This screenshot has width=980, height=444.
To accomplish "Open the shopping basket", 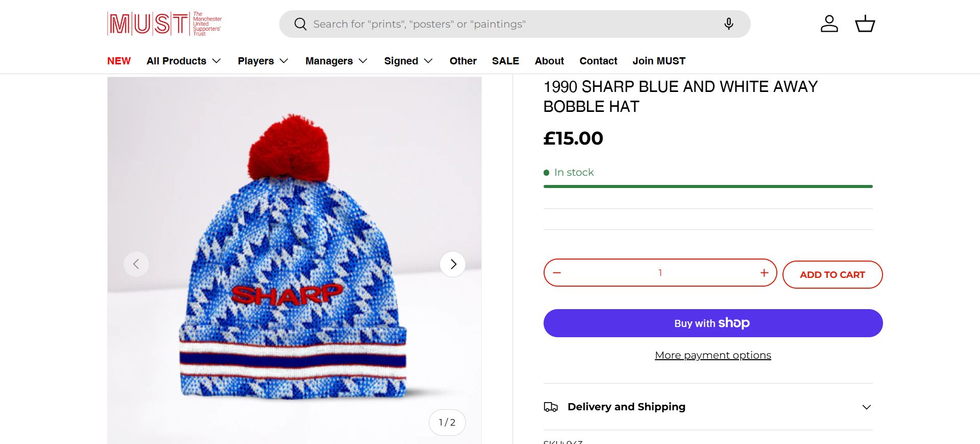I will 865,24.
